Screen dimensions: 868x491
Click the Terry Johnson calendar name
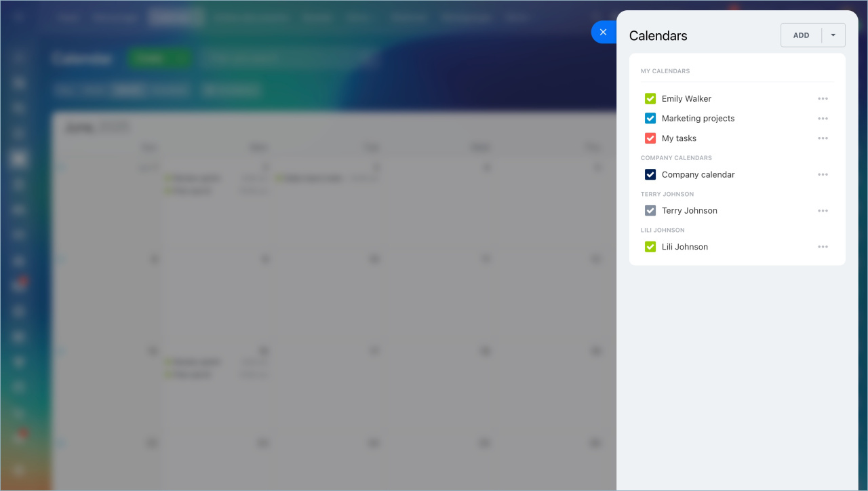point(689,211)
